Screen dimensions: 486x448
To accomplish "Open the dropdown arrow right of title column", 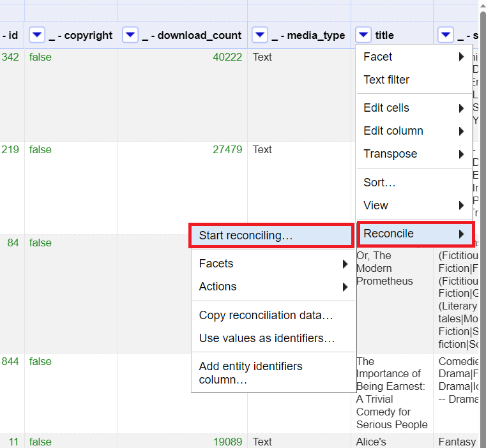I will (446, 35).
